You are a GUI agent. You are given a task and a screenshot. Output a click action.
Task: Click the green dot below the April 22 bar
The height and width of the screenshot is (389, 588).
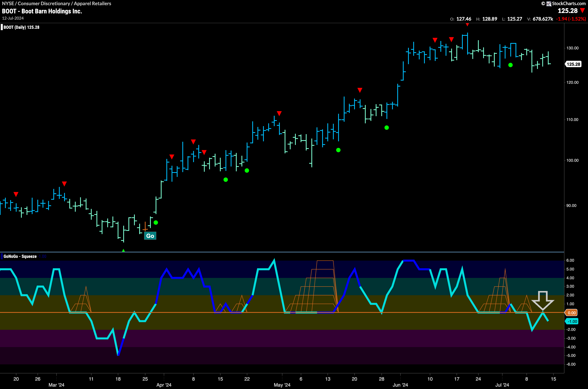247,171
